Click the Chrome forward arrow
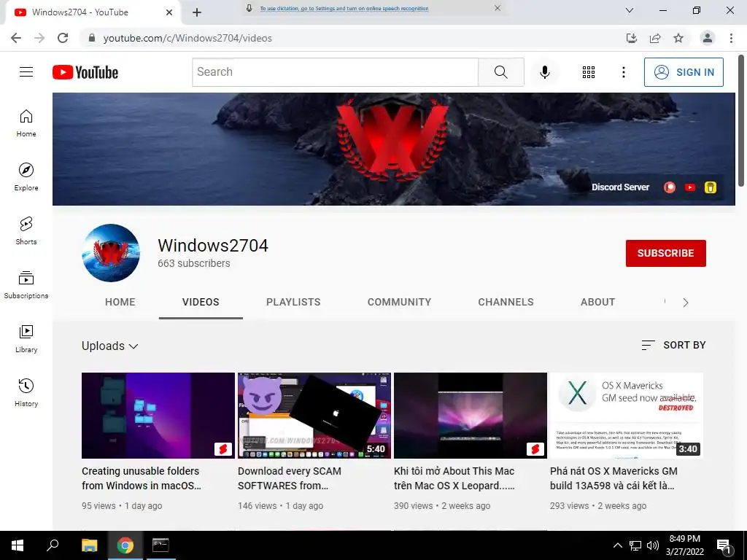This screenshot has width=747, height=560. pyautogui.click(x=39, y=38)
